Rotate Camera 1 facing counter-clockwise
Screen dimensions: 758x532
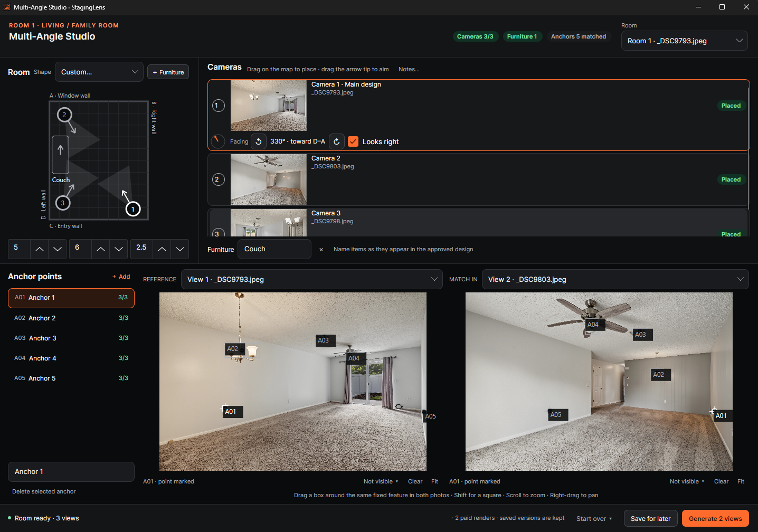(x=259, y=141)
